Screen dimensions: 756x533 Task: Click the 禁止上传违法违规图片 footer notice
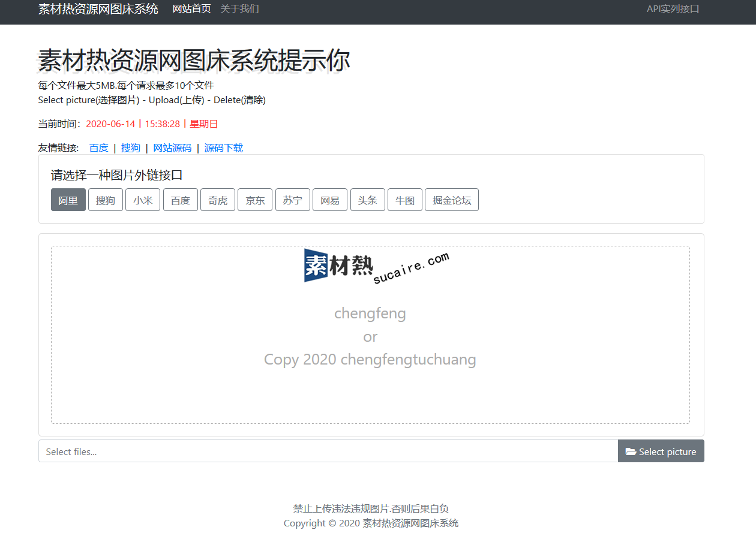coord(371,508)
